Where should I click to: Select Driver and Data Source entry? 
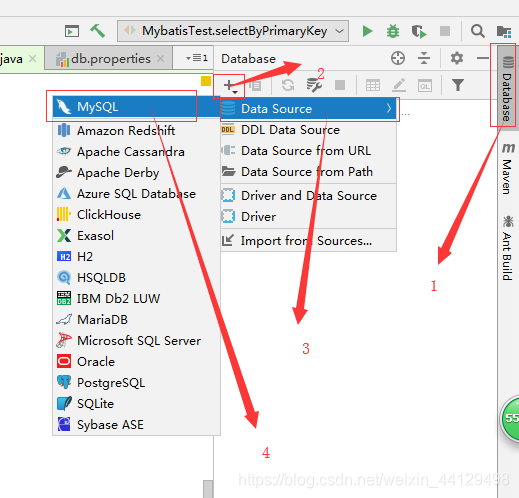point(308,196)
